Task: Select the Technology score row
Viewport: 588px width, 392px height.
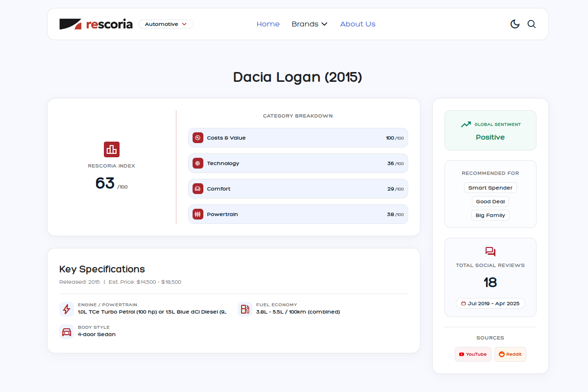Action: click(x=298, y=163)
